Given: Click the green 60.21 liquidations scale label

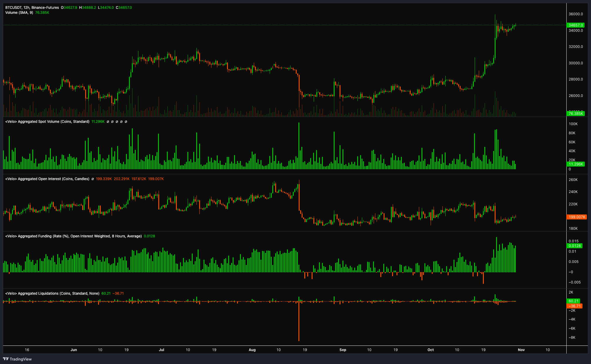Looking at the screenshot, I should point(573,301).
